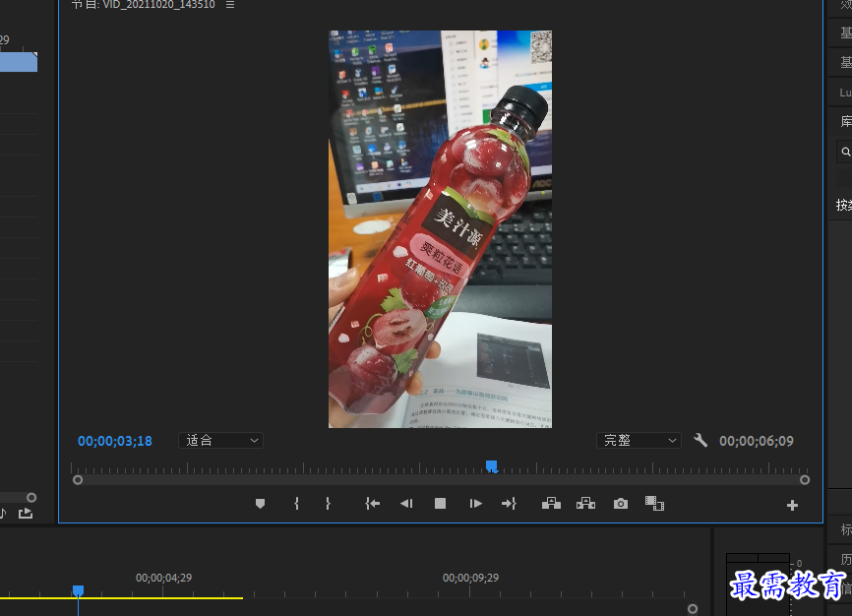This screenshot has width=852, height=616.
Task: Click the Mark In bracket icon
Action: (x=296, y=504)
